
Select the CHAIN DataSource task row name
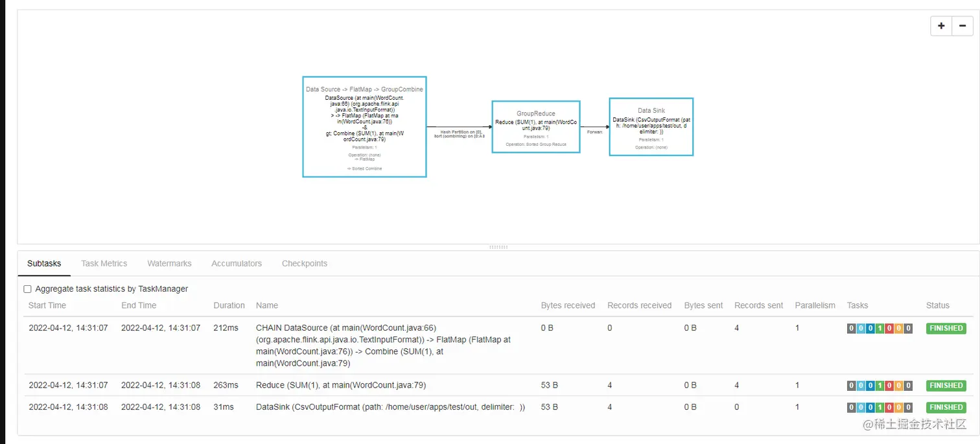coord(384,345)
